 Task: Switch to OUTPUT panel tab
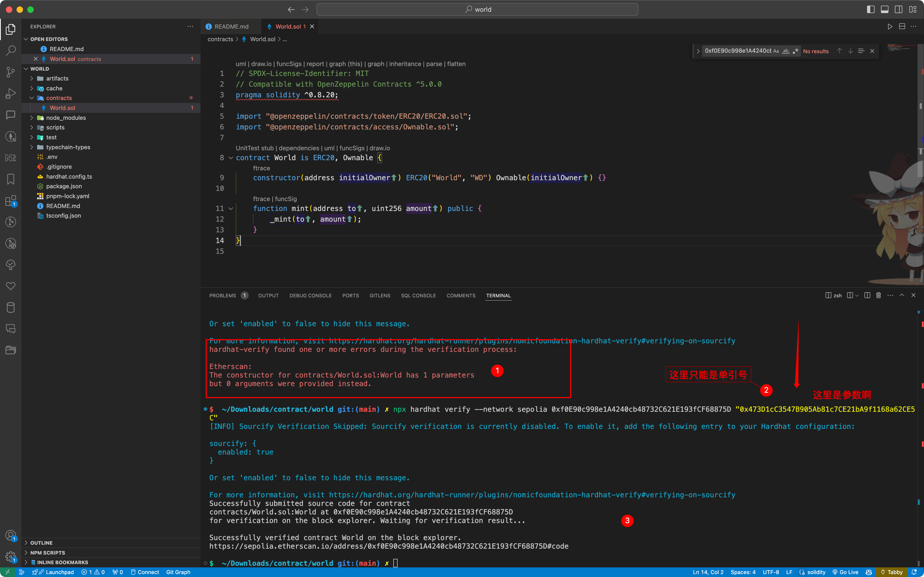click(268, 295)
